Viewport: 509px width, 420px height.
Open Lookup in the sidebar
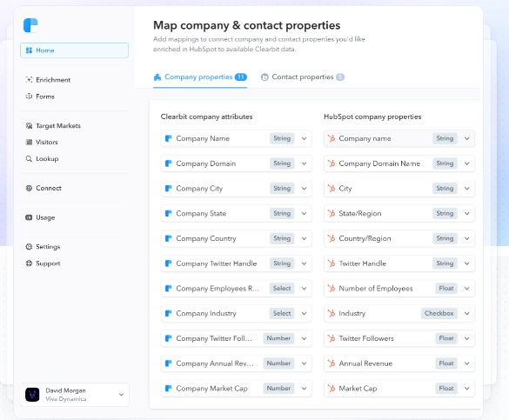pyautogui.click(x=42, y=158)
